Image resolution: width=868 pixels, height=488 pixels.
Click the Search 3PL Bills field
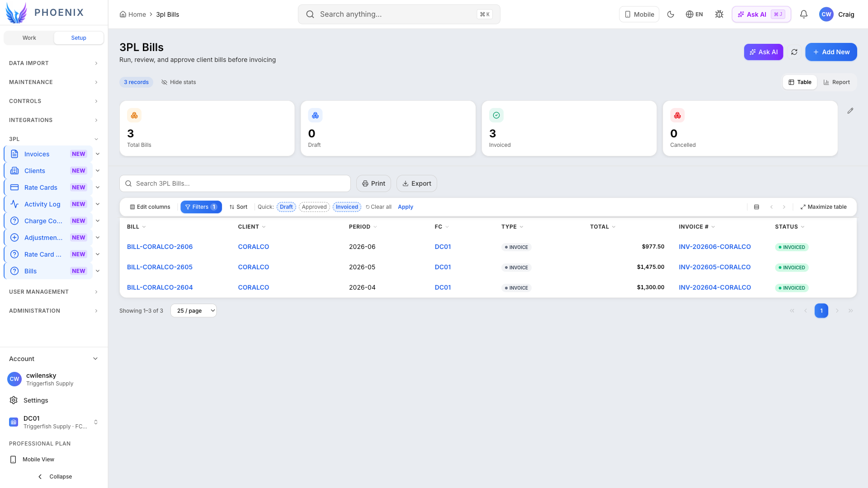235,183
